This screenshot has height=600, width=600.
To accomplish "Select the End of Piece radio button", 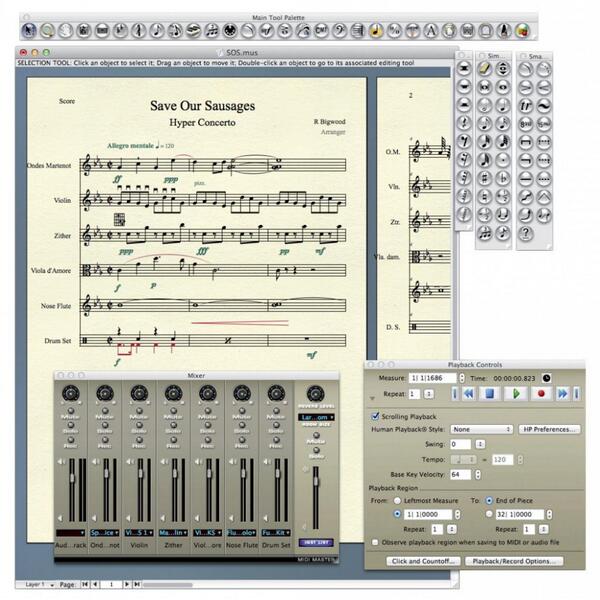I will coord(489,500).
